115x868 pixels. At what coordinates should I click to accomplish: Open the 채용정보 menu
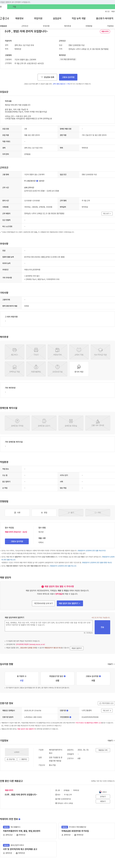pyautogui.click(x=19, y=19)
